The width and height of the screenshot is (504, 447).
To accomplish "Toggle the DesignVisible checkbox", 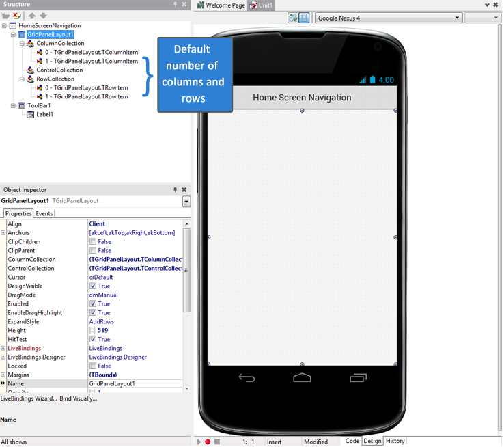I will point(93,286).
